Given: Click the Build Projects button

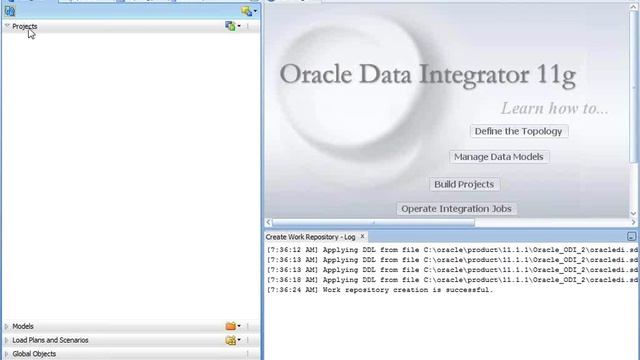Looking at the screenshot, I should coord(464,184).
